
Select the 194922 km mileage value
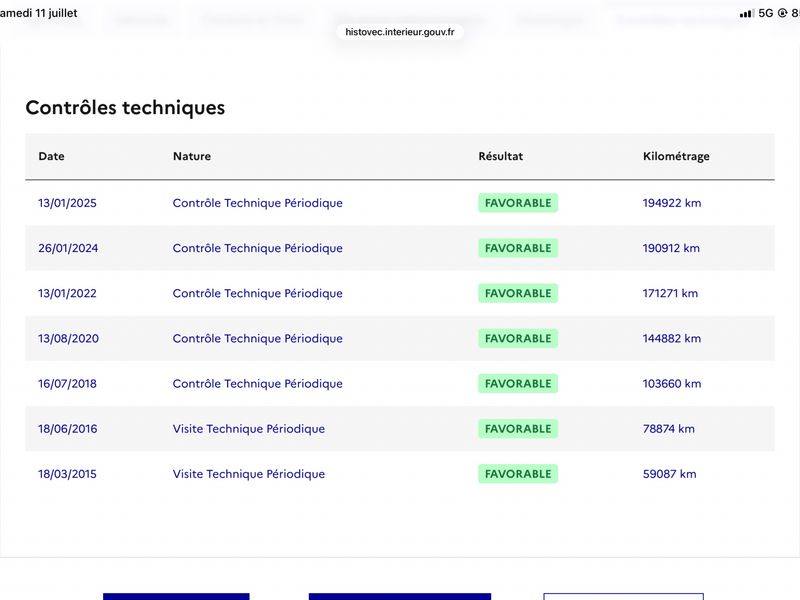tap(672, 203)
